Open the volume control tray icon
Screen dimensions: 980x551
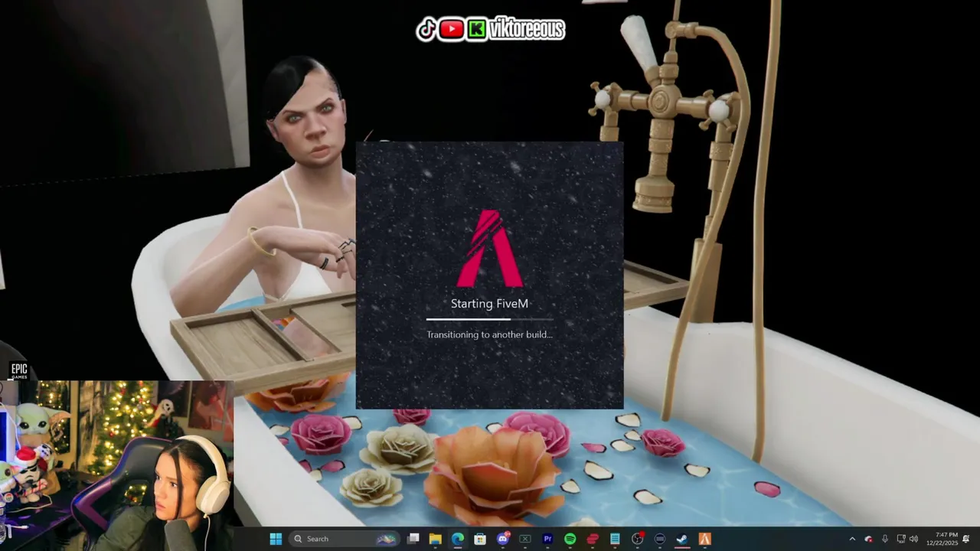coord(913,539)
